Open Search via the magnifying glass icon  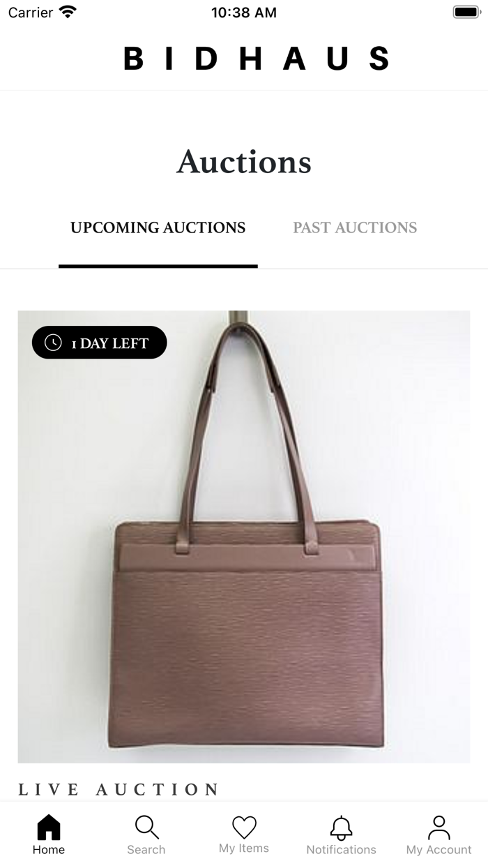pyautogui.click(x=146, y=827)
